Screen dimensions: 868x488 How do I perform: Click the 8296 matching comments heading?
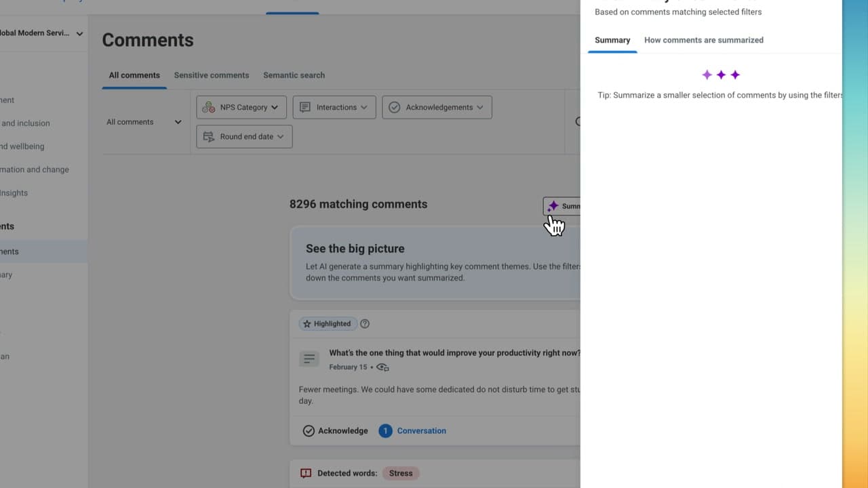(358, 204)
